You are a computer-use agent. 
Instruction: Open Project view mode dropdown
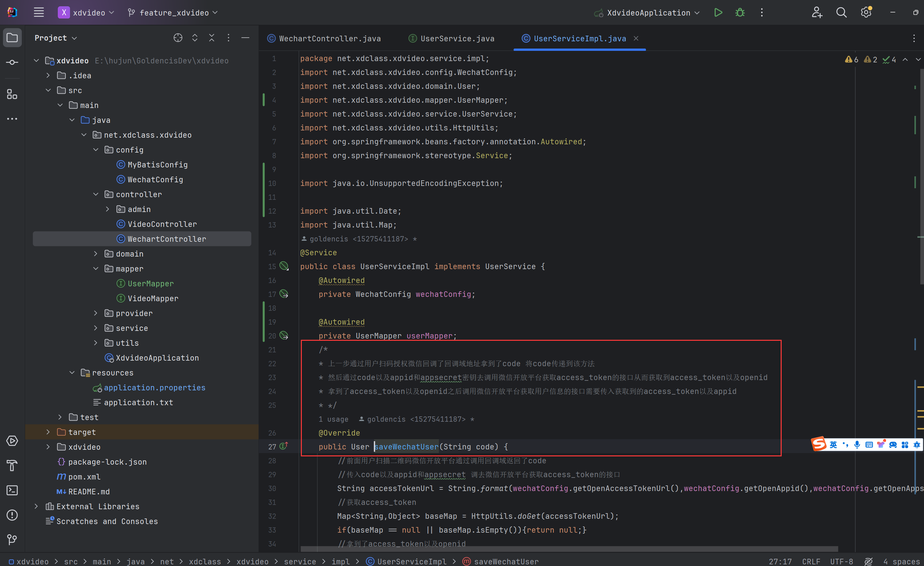[x=56, y=38]
